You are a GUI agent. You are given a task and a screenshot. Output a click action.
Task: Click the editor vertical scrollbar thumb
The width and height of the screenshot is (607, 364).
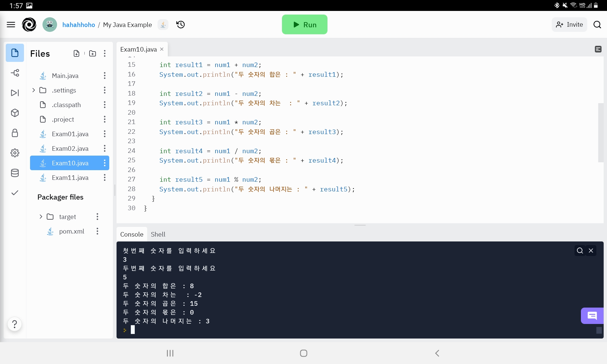pos(601,133)
